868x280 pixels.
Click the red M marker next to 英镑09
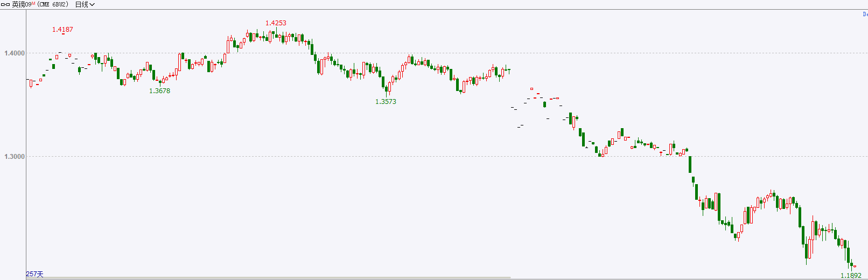(x=33, y=3)
